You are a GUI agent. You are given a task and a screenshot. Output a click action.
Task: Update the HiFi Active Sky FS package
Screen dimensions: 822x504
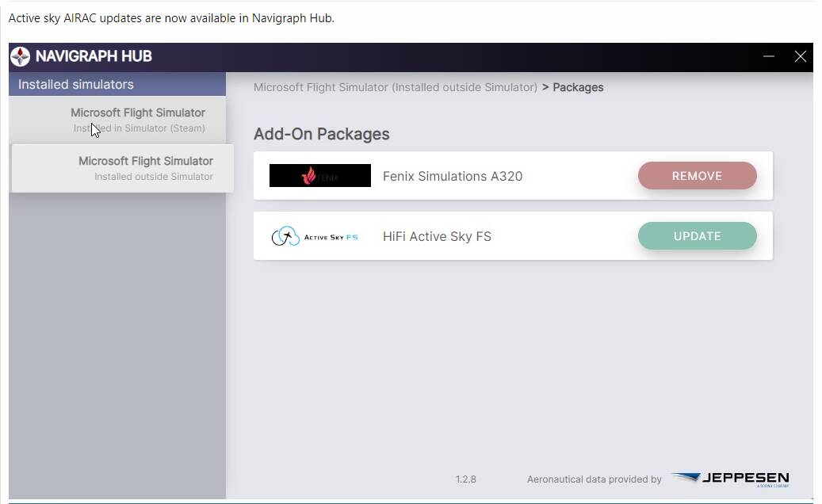coord(698,236)
